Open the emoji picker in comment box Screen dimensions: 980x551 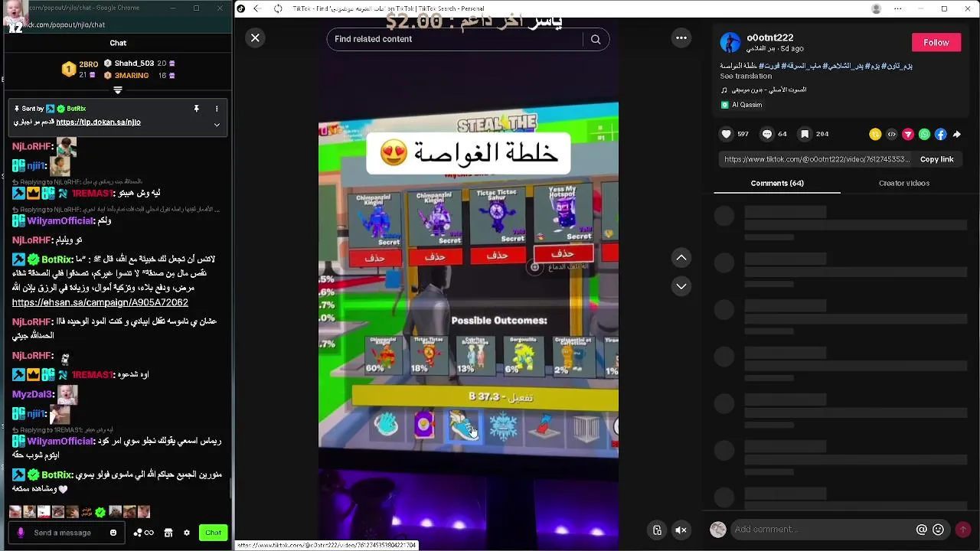point(938,530)
